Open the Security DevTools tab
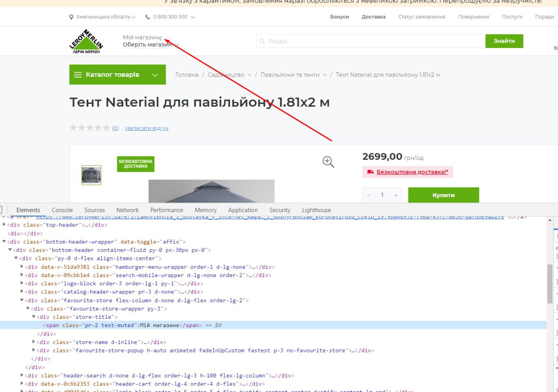The height and width of the screenshot is (392, 558). tap(280, 210)
